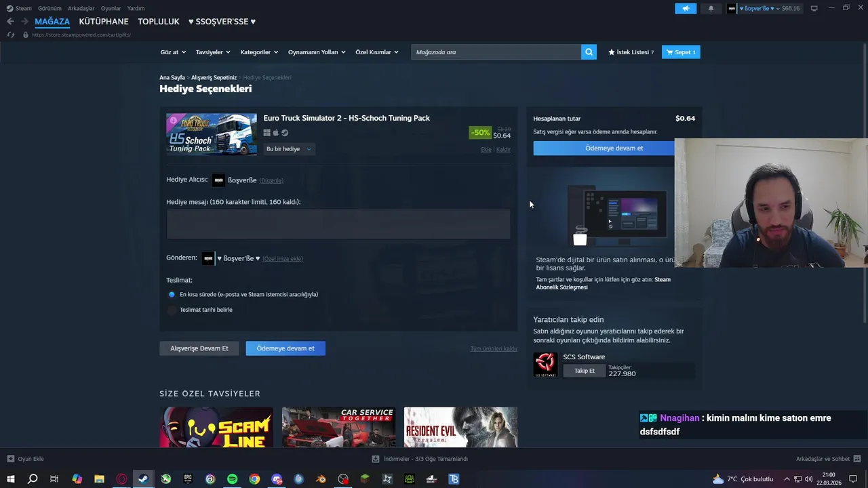Expand Kategoriler menu
Viewport: 868px width, 488px height.
(x=259, y=52)
